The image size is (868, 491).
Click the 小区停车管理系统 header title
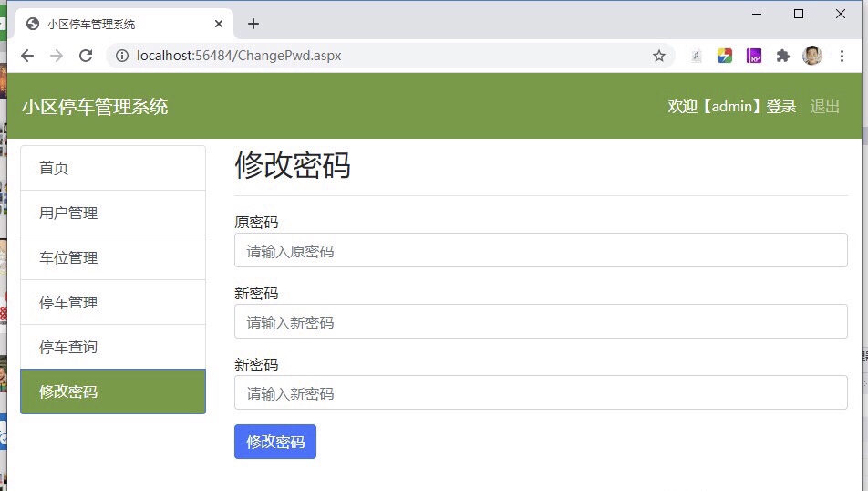coord(95,107)
